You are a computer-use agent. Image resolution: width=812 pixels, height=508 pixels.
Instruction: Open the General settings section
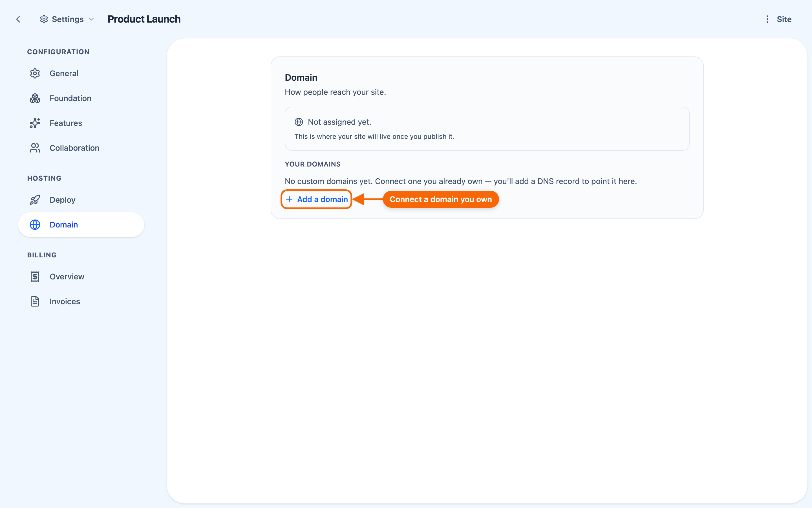click(x=81, y=73)
